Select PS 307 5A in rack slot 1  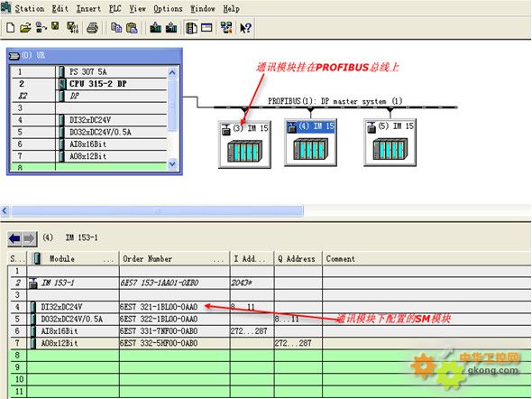(89, 71)
